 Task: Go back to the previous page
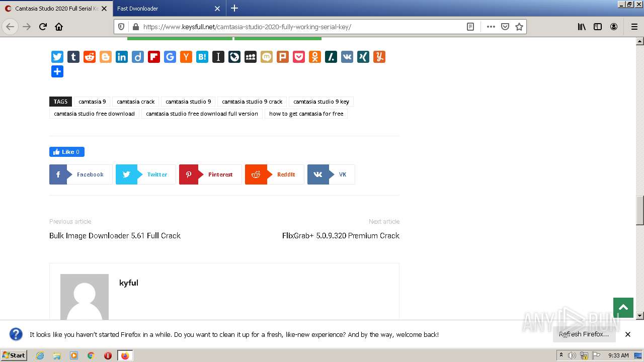[10, 27]
